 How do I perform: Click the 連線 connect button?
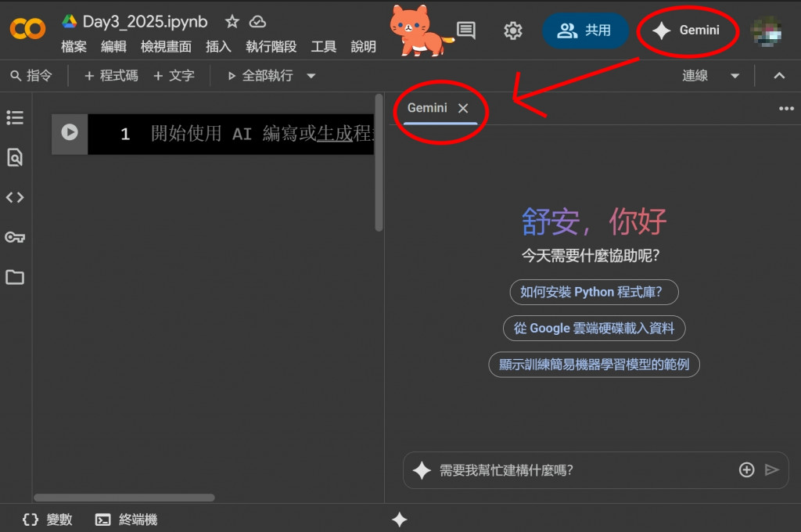pos(695,76)
